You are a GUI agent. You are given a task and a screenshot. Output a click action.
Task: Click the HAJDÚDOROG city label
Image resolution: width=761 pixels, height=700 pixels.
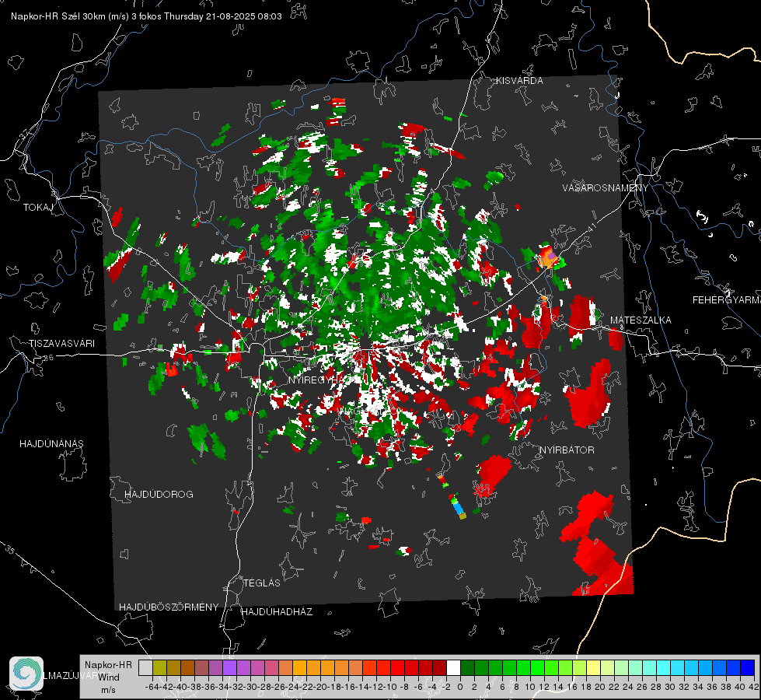click(159, 495)
